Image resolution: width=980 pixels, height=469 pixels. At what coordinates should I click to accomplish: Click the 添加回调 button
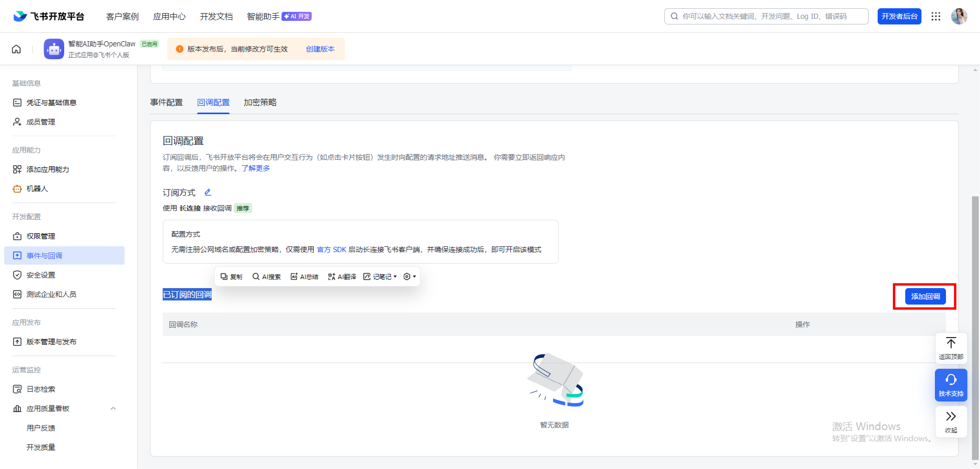(925, 296)
